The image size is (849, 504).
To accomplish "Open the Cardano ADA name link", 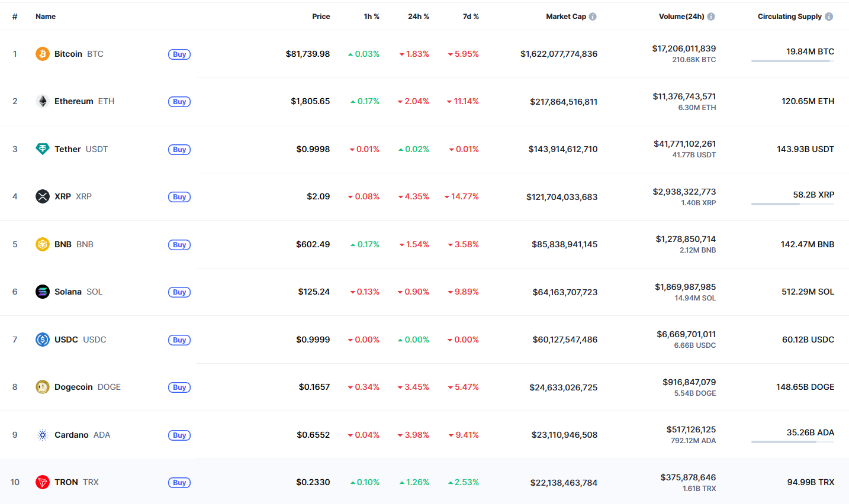I will [82, 435].
